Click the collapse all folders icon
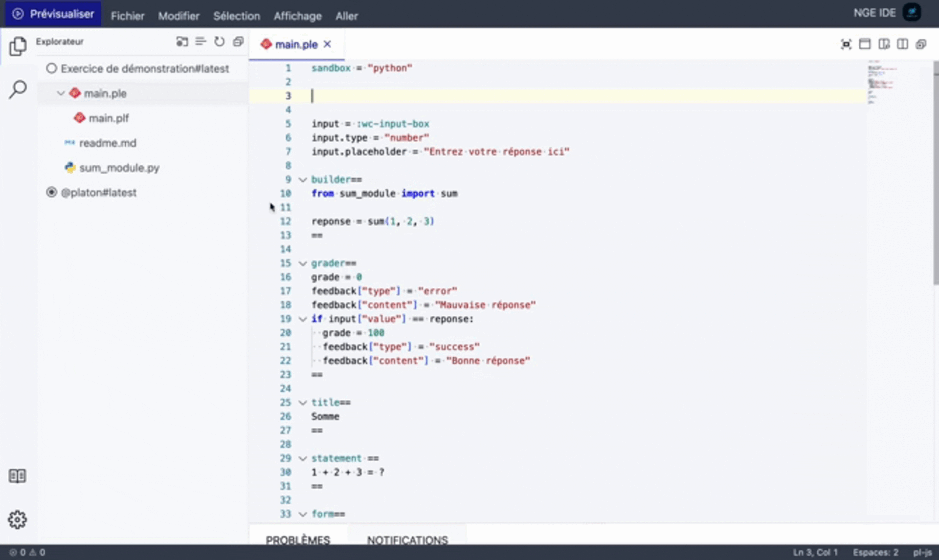 238,42
